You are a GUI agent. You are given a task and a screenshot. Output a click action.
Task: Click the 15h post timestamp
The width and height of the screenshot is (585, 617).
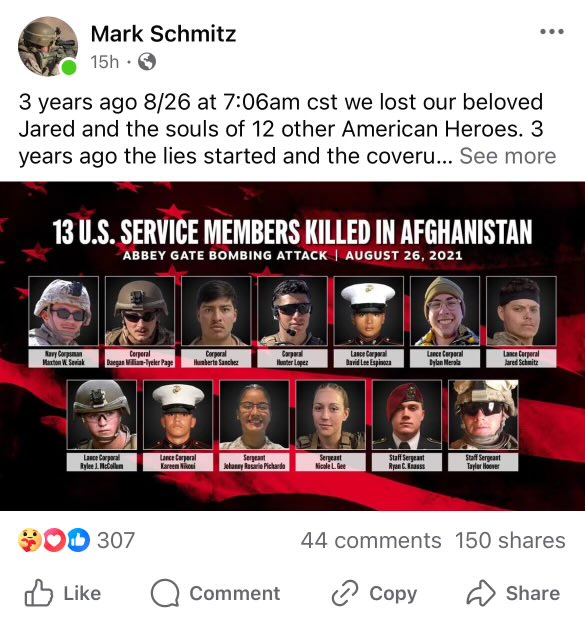tap(104, 62)
